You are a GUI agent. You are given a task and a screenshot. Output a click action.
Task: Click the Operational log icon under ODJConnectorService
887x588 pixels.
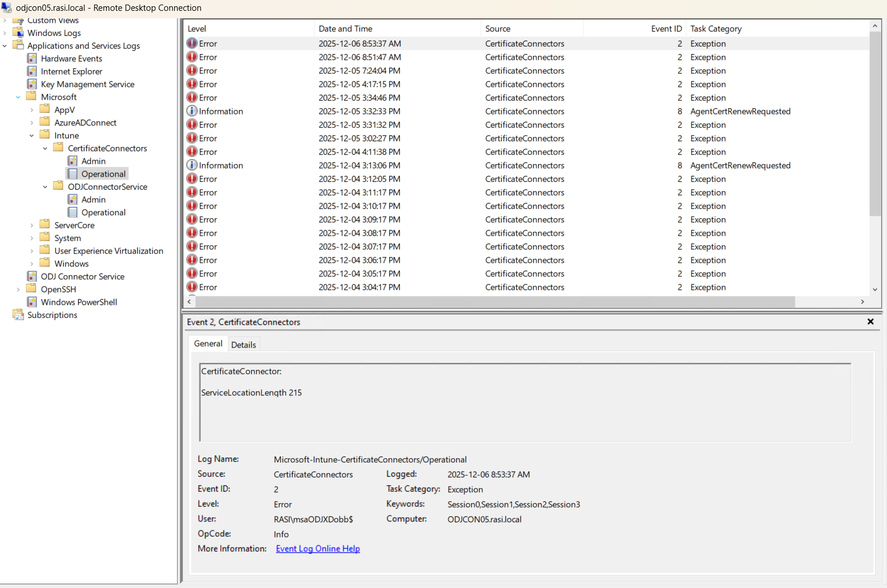(x=72, y=212)
